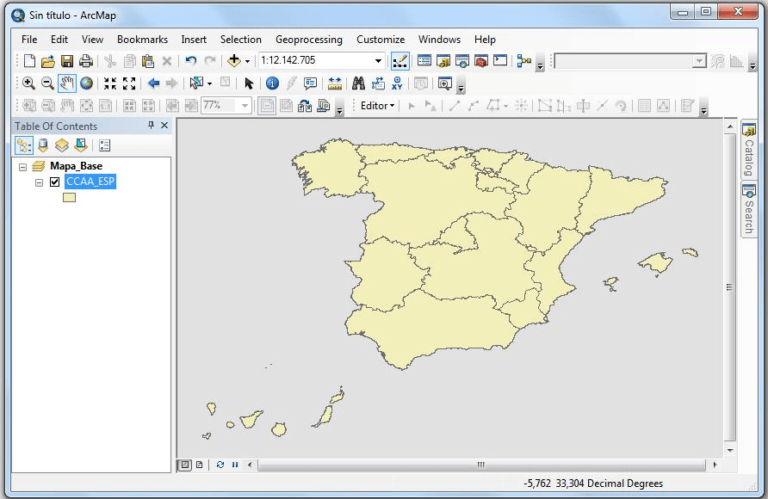
Task: Open the Edit menu
Action: (x=59, y=39)
